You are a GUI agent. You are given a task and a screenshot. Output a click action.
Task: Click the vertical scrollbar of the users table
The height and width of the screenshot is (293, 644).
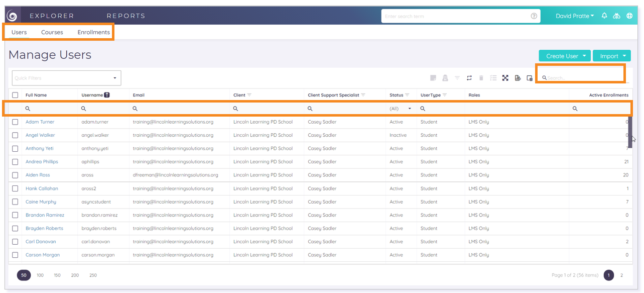630,133
